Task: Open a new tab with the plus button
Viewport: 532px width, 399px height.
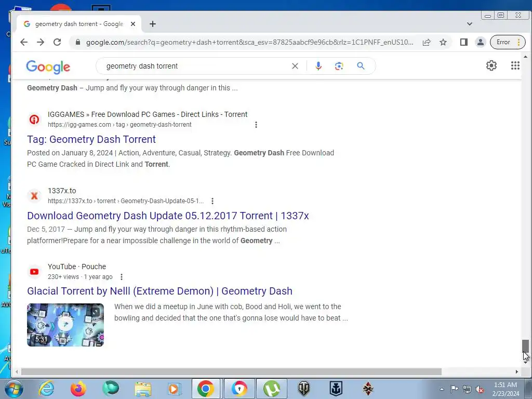Action: (x=153, y=24)
